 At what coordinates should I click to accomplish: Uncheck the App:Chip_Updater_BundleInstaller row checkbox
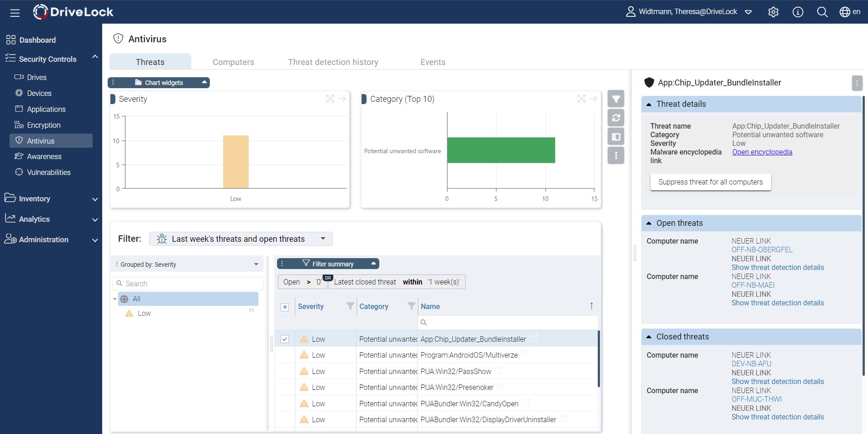coord(285,339)
